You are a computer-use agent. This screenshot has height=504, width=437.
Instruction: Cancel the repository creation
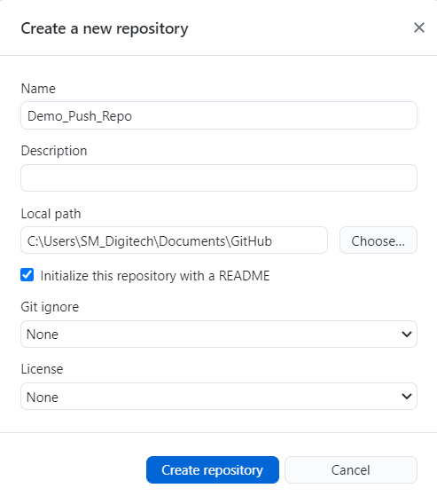tap(351, 470)
